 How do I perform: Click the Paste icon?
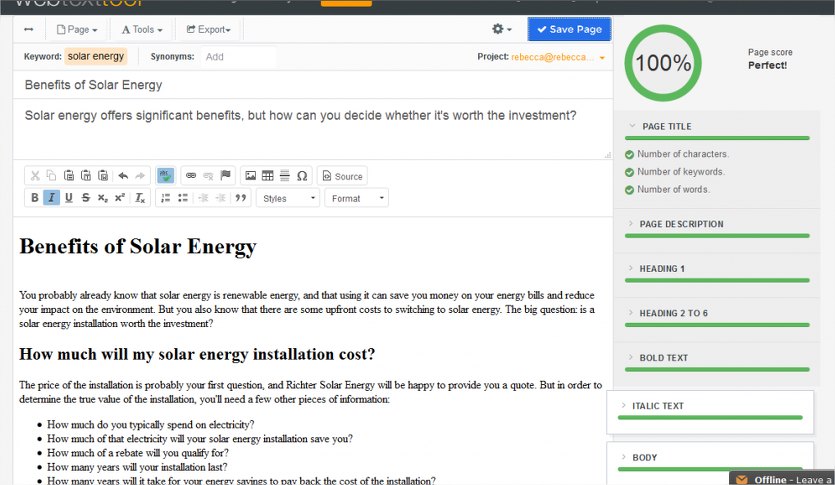tap(69, 176)
